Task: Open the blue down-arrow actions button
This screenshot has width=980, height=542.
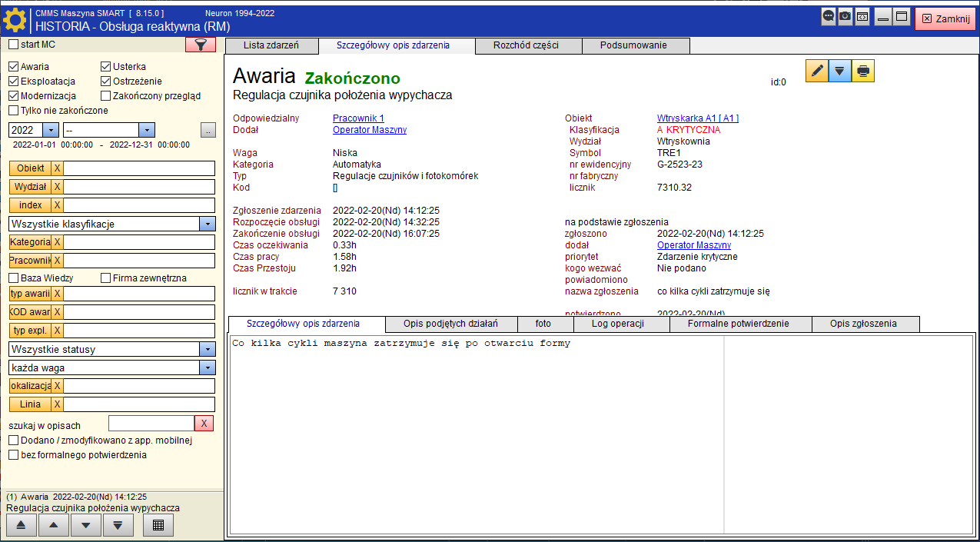Action: click(x=840, y=71)
